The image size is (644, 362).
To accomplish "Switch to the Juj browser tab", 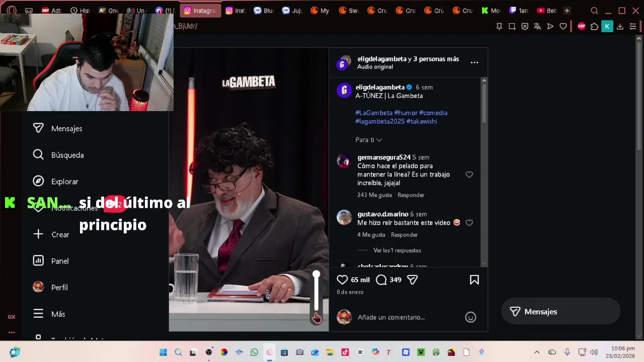I will [x=291, y=11].
